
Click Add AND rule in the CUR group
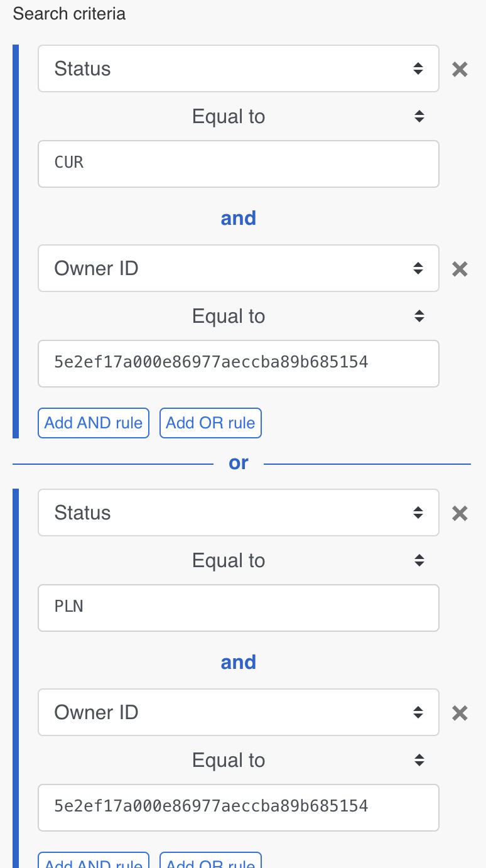click(x=94, y=423)
